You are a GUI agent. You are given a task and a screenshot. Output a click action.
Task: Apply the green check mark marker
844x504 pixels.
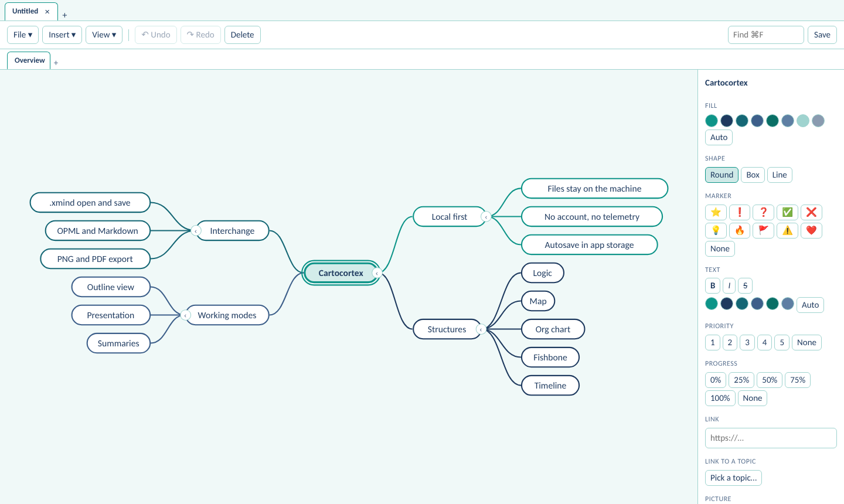tap(787, 212)
